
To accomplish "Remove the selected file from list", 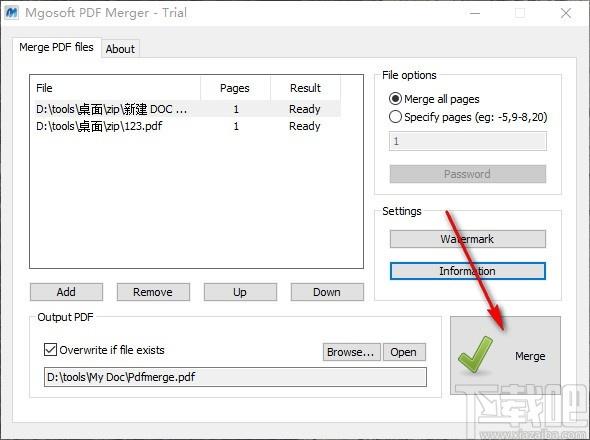I will (x=153, y=292).
